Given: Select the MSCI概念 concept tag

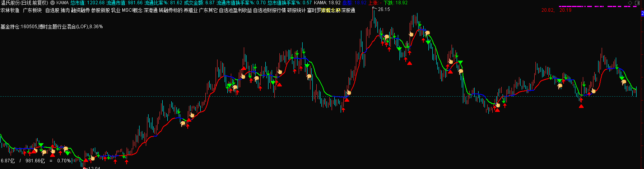Looking at the screenshot, I should (x=132, y=11).
